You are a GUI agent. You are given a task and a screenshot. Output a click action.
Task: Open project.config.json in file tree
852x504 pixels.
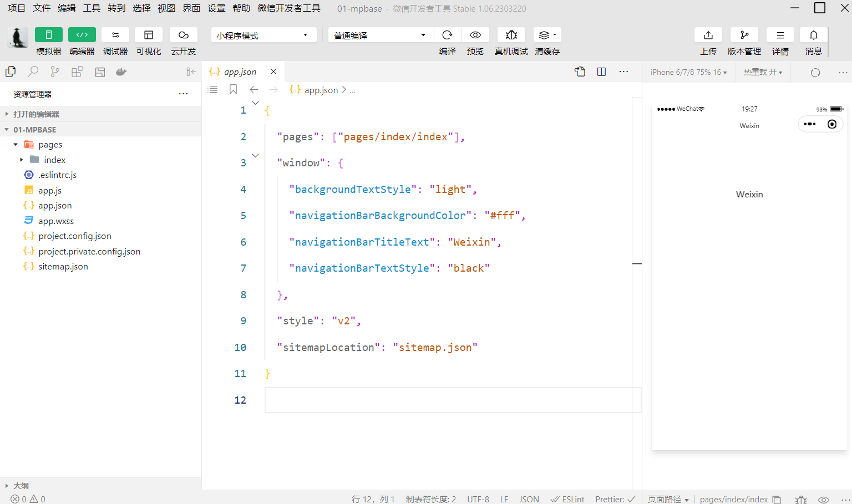75,236
